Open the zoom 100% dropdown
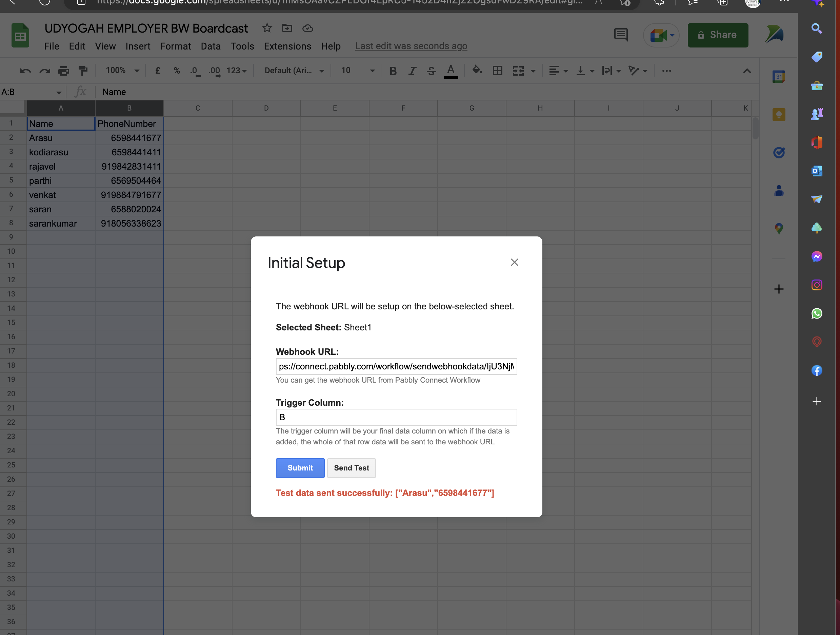Screen dimensions: 840x635 point(122,71)
